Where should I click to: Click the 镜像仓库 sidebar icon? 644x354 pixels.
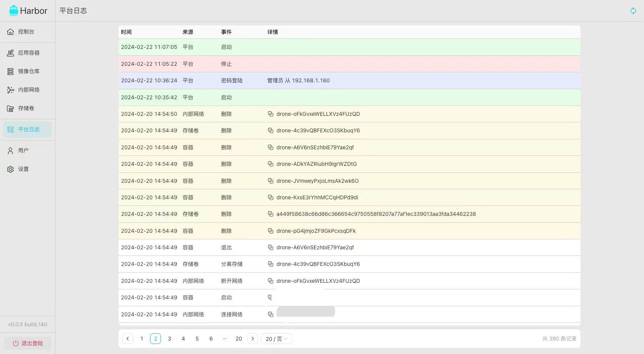click(x=10, y=72)
